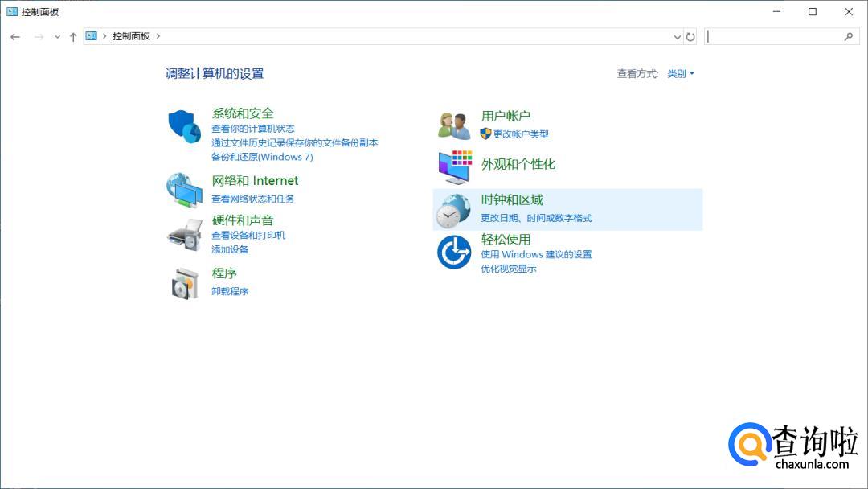This screenshot has width=868, height=489.
Task: Click the 调整计算机的设置 heading text
Action: pyautogui.click(x=215, y=74)
